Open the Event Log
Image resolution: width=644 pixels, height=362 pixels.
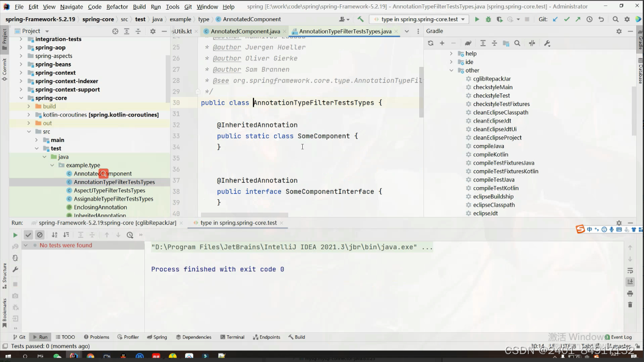coord(618,337)
